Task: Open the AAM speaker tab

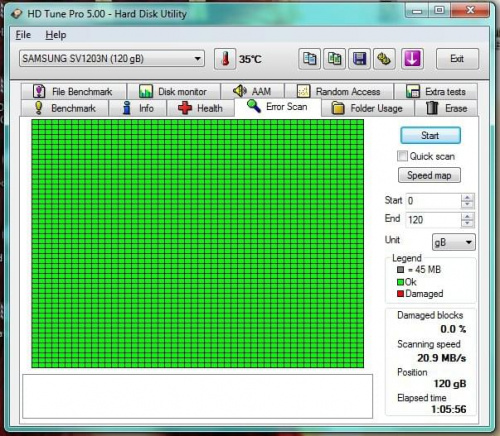Action: (252, 91)
